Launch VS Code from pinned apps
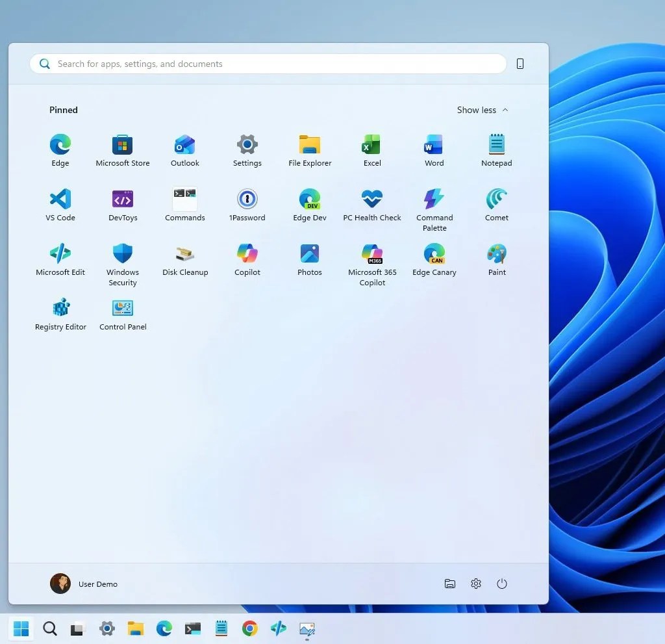This screenshot has height=644, width=665. pyautogui.click(x=60, y=199)
